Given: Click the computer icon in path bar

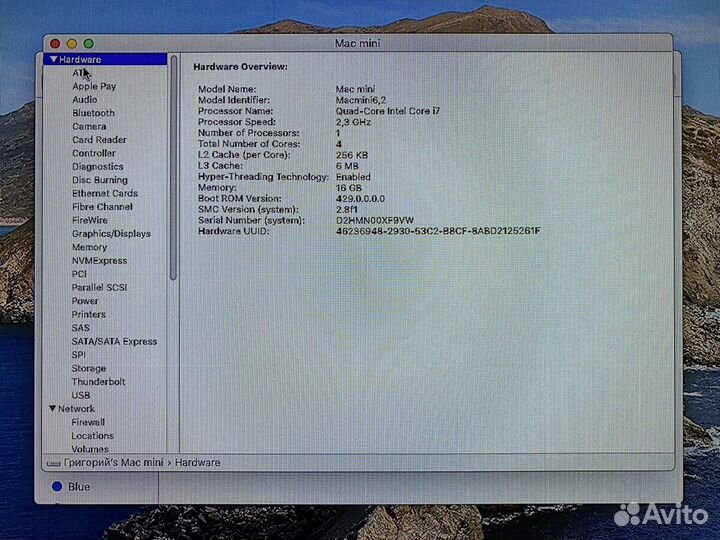Looking at the screenshot, I should point(53,463).
